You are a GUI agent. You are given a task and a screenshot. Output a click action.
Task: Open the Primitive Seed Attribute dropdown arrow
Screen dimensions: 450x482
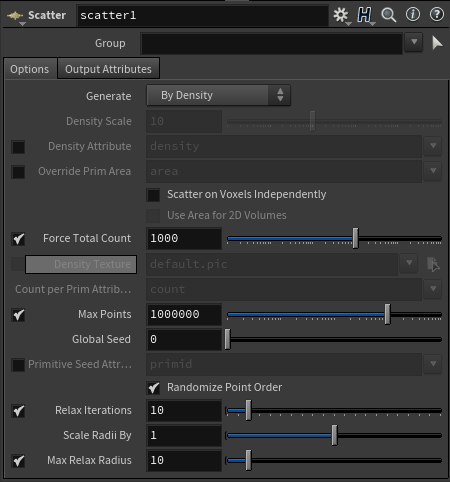[x=433, y=364]
